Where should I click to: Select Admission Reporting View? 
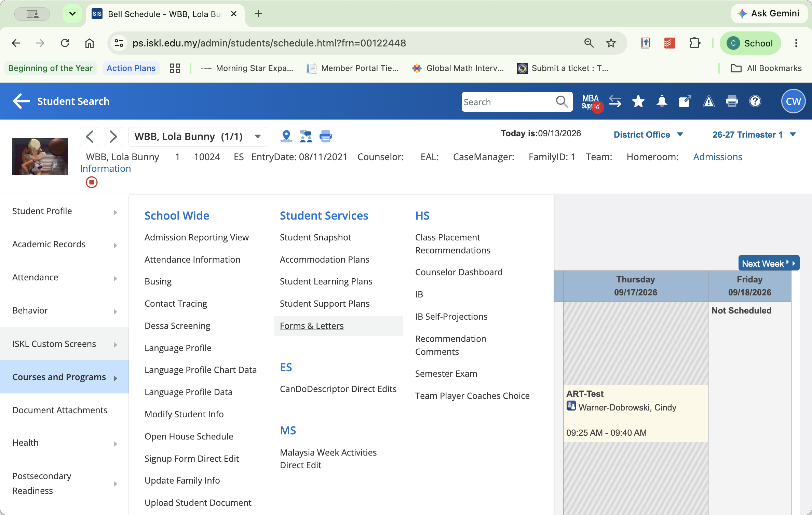pos(197,237)
